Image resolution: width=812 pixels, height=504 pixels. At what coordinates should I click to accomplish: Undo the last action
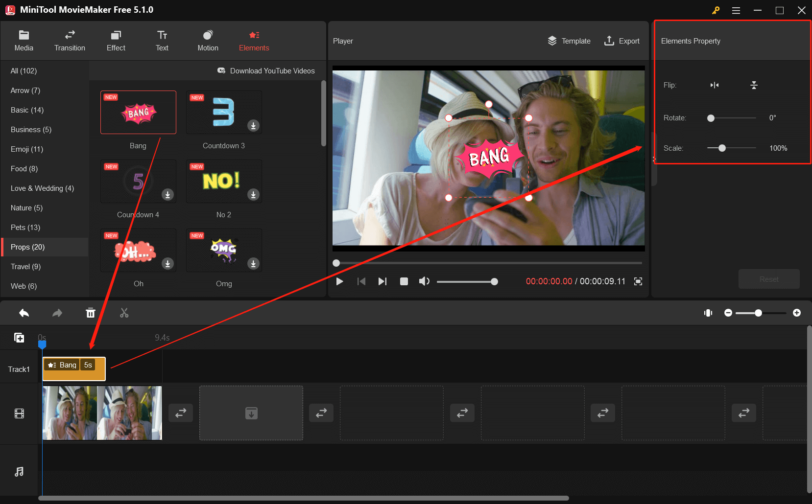click(24, 313)
